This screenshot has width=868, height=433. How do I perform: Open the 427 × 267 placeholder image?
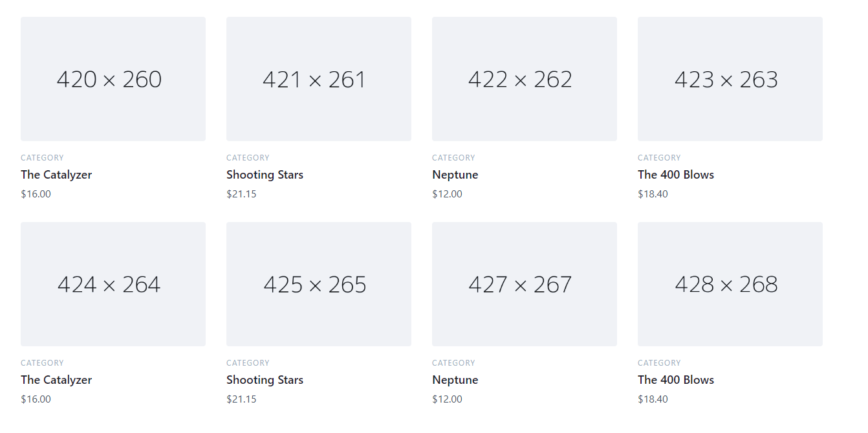click(525, 284)
